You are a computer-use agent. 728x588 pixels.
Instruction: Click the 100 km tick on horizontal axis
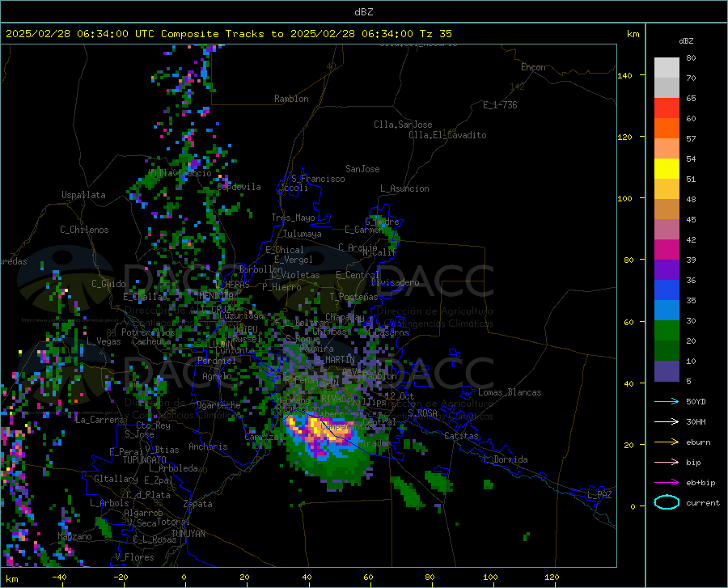click(x=490, y=577)
